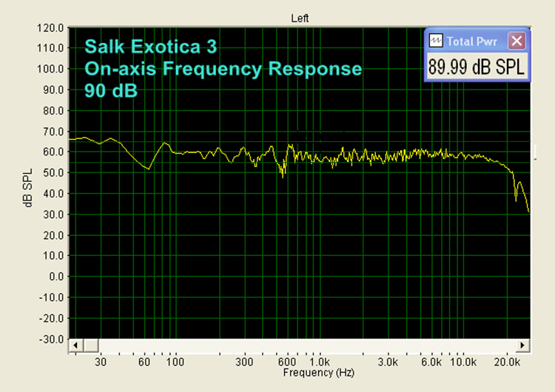Click the 10.0k frequency tick label
The image size is (555, 392).
[463, 362]
